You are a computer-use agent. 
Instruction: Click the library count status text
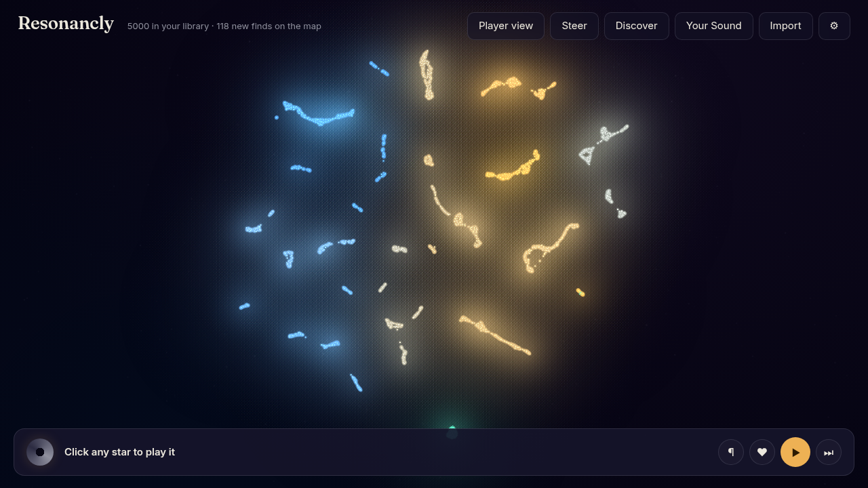(x=224, y=26)
